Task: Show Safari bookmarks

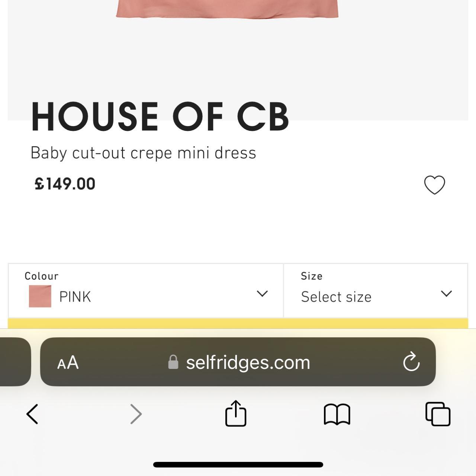Action: point(338,414)
